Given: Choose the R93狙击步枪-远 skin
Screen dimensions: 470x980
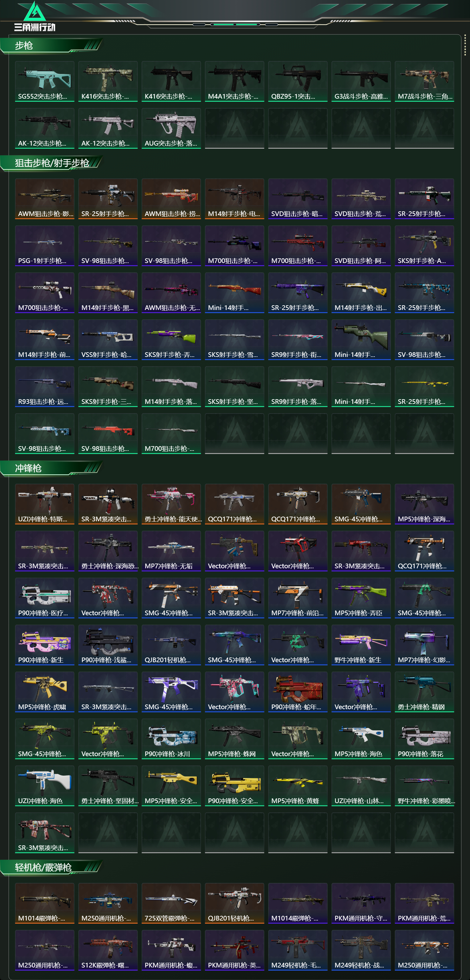Looking at the screenshot, I should pyautogui.click(x=44, y=387).
